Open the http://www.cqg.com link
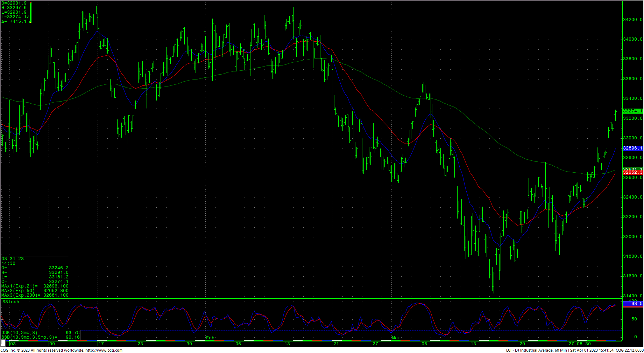Image resolution: width=644 pixels, height=353 pixels. pyautogui.click(x=104, y=350)
